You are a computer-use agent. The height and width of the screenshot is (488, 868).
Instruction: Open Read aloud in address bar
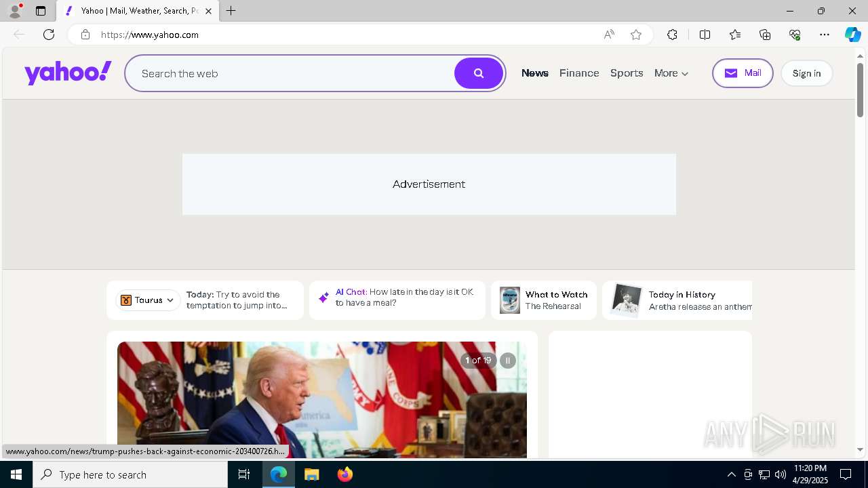(x=609, y=35)
